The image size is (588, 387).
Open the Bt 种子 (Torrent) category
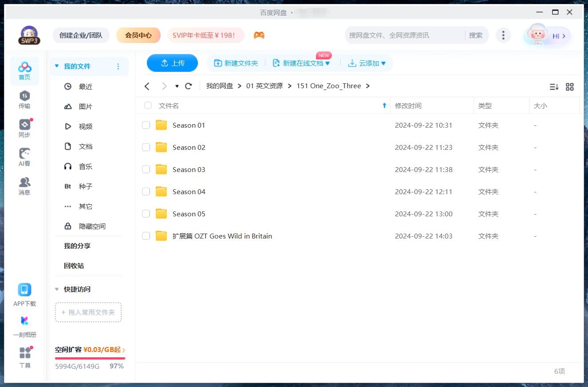67,186
